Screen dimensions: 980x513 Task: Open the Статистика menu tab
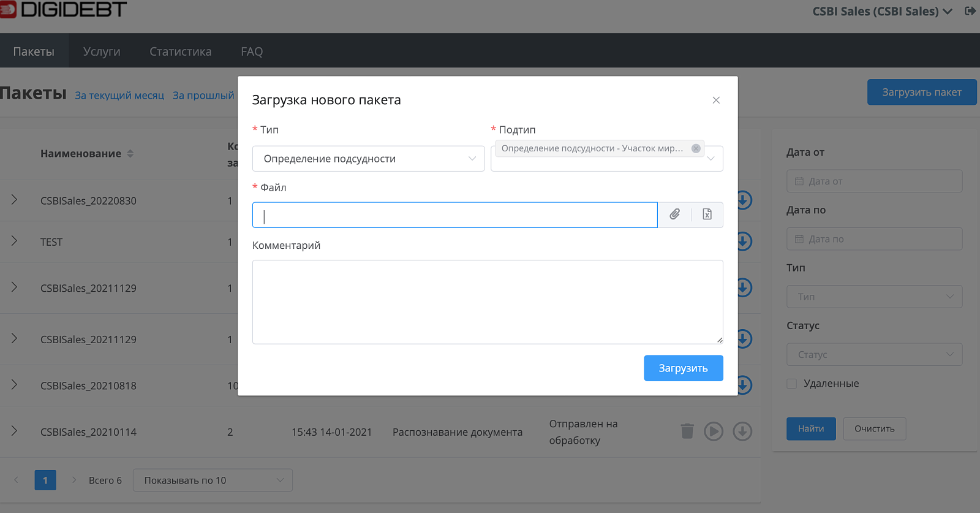pos(181,51)
